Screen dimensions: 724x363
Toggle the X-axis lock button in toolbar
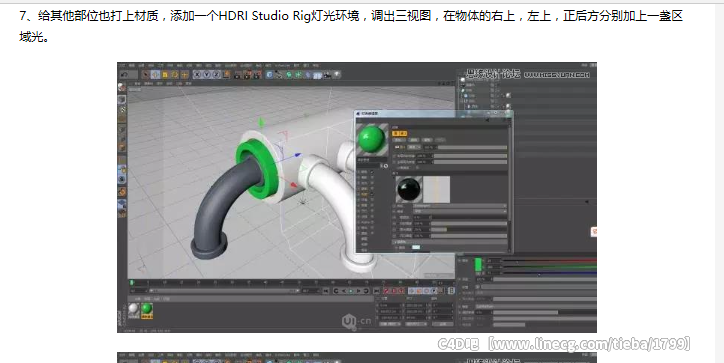coord(197,74)
